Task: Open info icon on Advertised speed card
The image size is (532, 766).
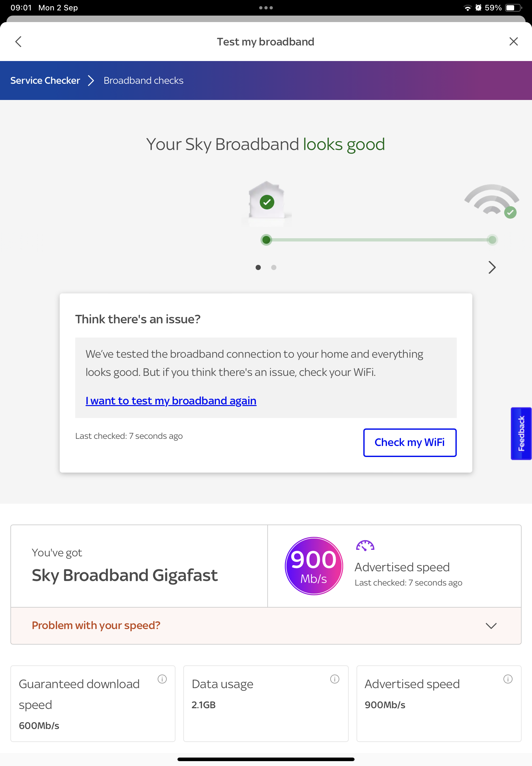Action: point(508,679)
